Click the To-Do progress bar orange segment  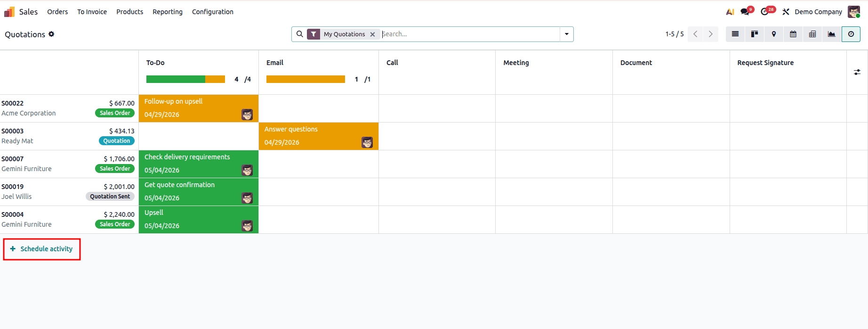point(215,79)
